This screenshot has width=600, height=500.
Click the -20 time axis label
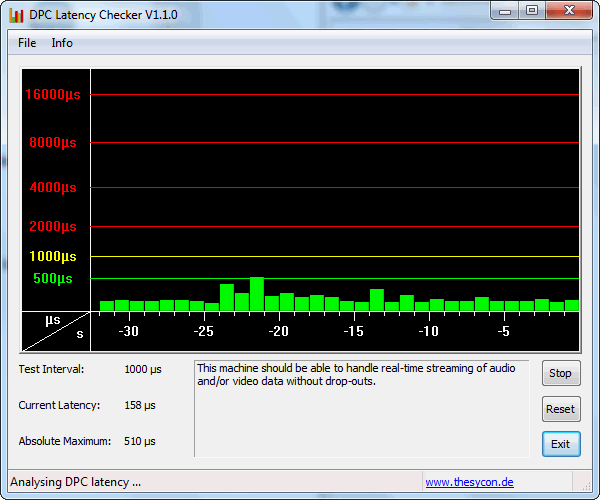(x=279, y=331)
